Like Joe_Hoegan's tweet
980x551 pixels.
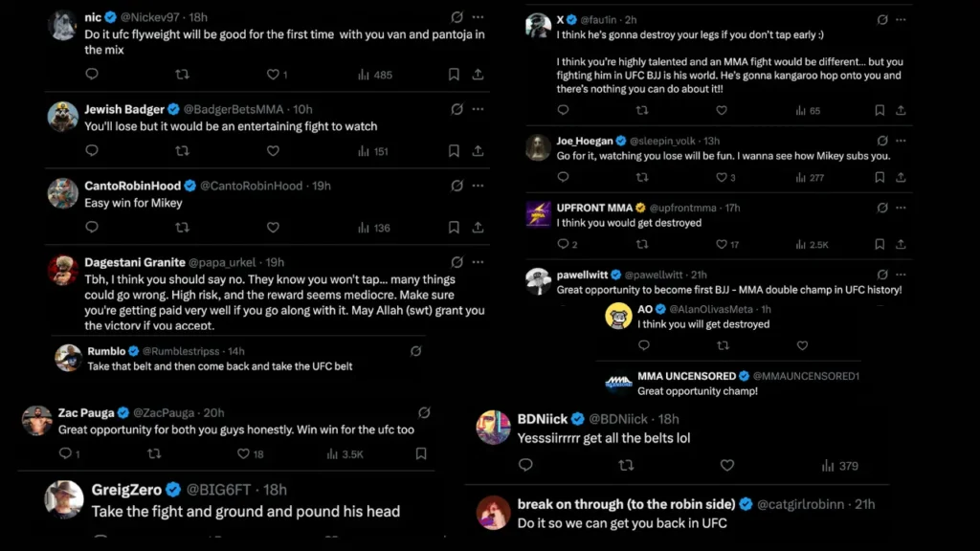(721, 177)
